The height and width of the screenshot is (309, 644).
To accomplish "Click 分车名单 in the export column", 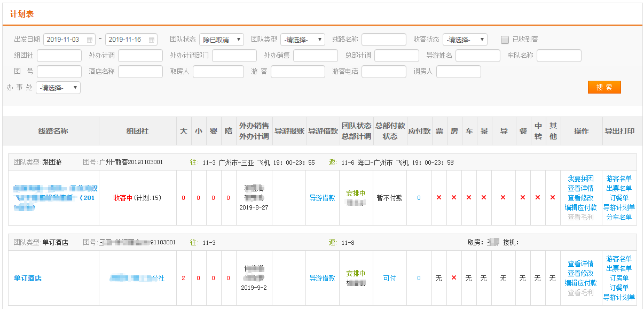I will pyautogui.click(x=618, y=217).
